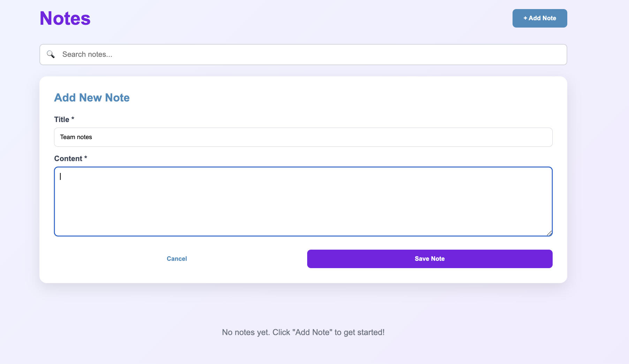Image resolution: width=629 pixels, height=364 pixels.
Task: Open the Add Note form
Action: pos(539,18)
